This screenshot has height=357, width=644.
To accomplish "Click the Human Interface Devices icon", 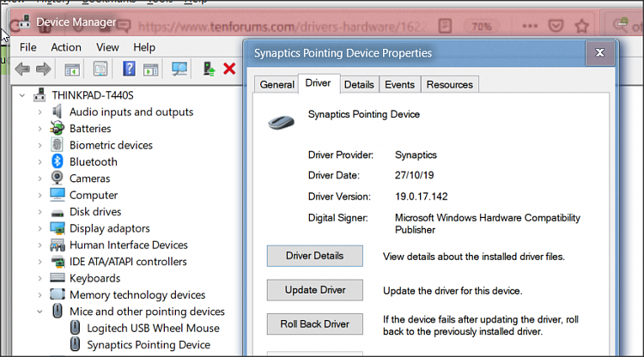I will (57, 245).
